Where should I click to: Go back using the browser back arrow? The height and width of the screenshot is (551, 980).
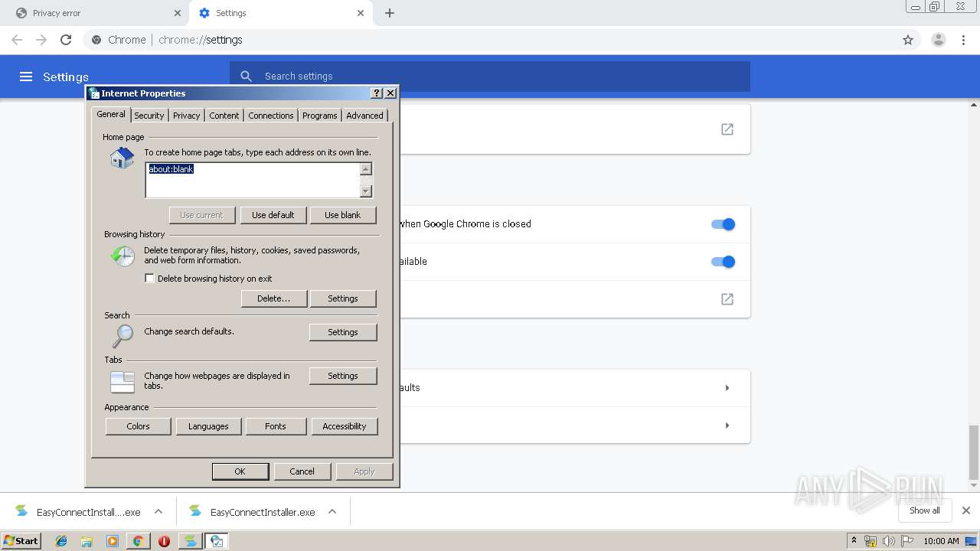pos(17,40)
